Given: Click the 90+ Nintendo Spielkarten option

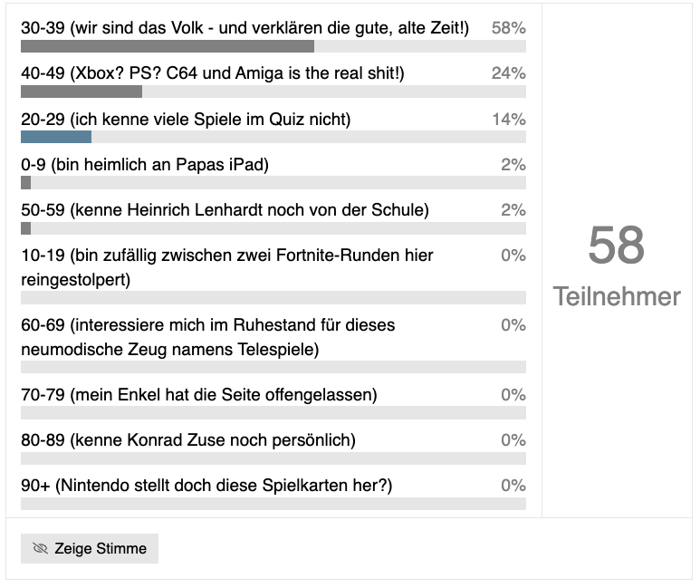Looking at the screenshot, I should click(206, 486).
